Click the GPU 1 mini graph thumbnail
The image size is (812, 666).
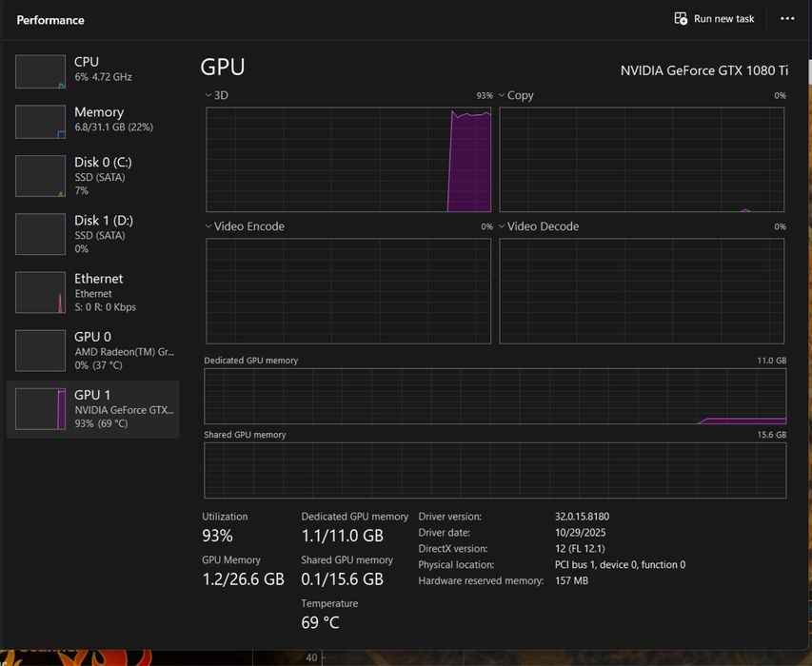point(40,409)
